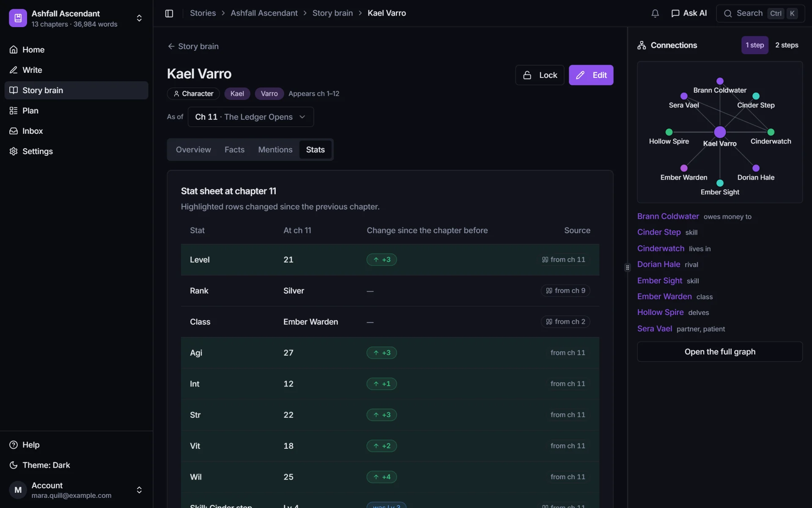This screenshot has height=508, width=812.
Task: Open the full graph
Action: tap(720, 352)
